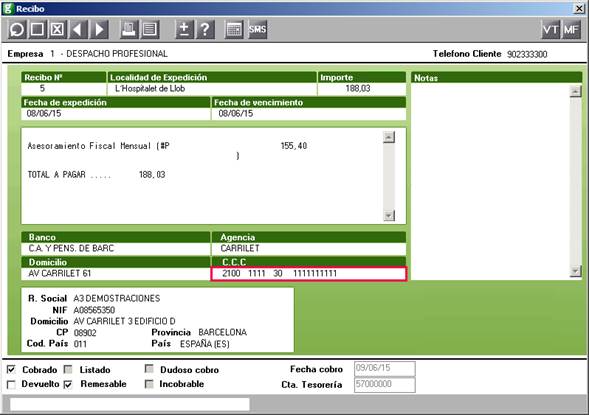
Task: Open the list view toolbar icon
Action: tap(150, 29)
